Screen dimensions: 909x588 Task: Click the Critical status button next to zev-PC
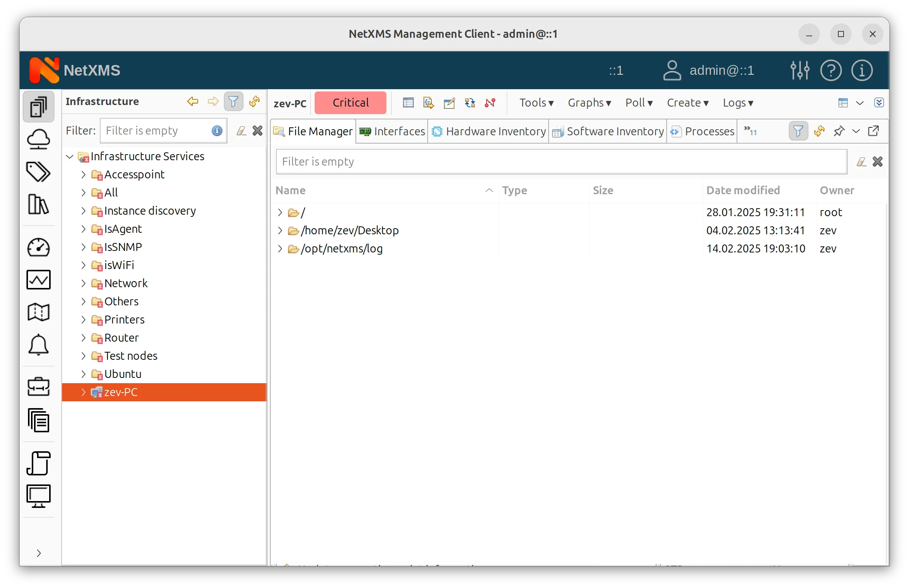[350, 102]
